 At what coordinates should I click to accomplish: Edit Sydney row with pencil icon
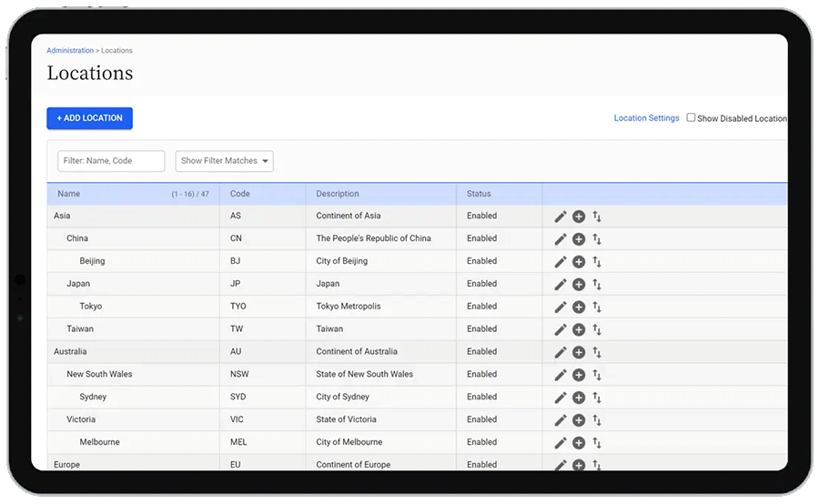click(x=561, y=398)
